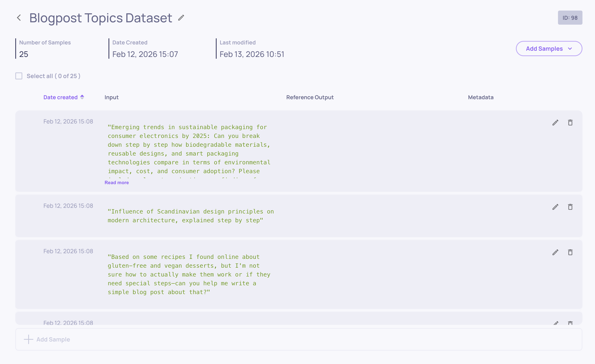The image size is (595, 364).
Task: Edit the gluten-free vegan desserts sample
Action: 555,252
